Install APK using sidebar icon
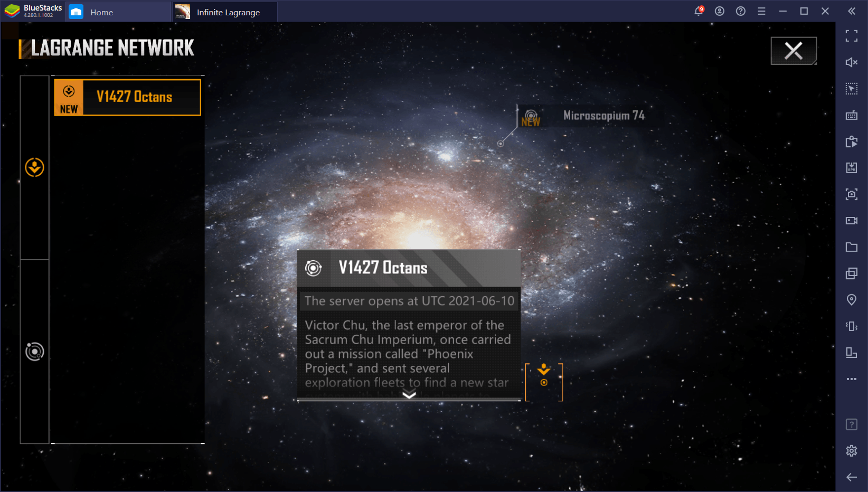Image resolution: width=868 pixels, height=492 pixels. [852, 168]
